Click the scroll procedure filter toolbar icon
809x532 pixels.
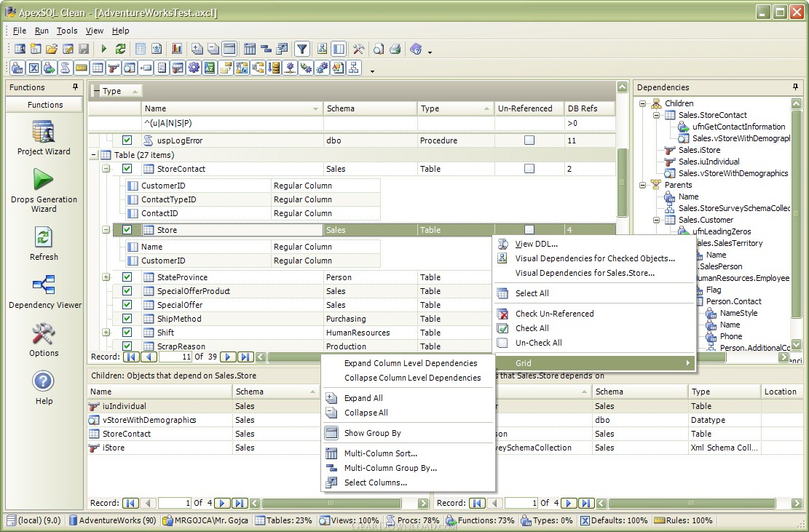tap(66, 68)
